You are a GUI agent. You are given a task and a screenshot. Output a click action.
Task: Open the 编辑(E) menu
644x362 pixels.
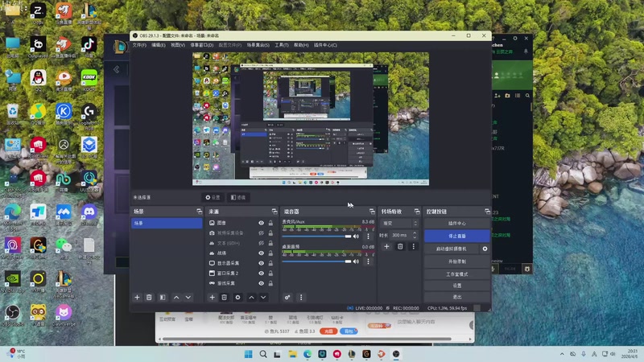pos(158,45)
